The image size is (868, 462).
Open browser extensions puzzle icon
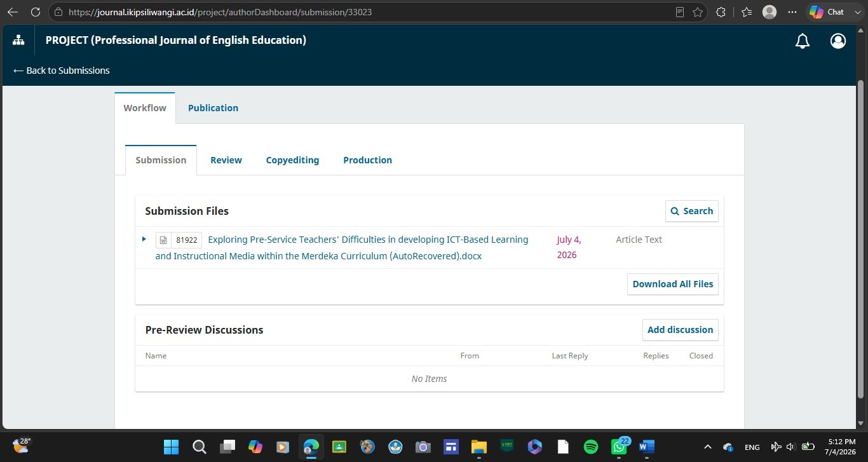pos(721,12)
